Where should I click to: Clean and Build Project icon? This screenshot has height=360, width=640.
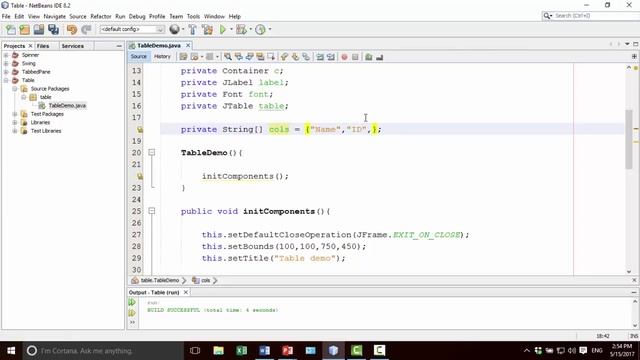coord(207,29)
